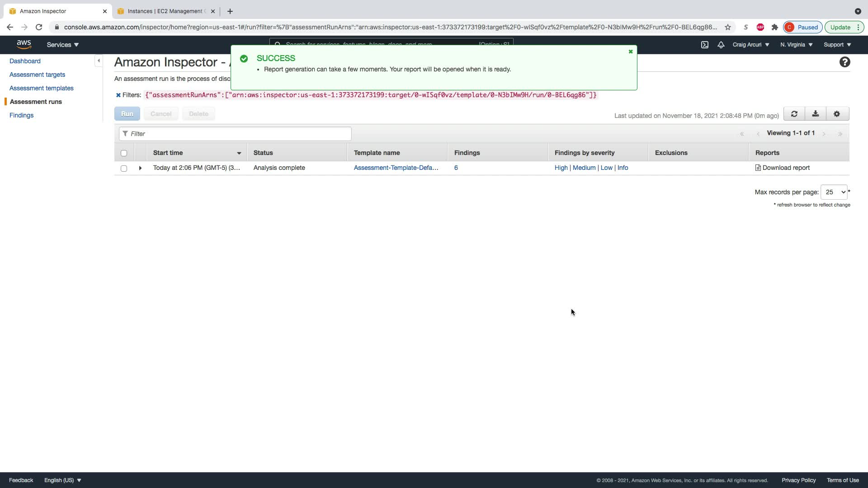Expand the assessment run row details
The height and width of the screenshot is (488, 868).
(140, 168)
